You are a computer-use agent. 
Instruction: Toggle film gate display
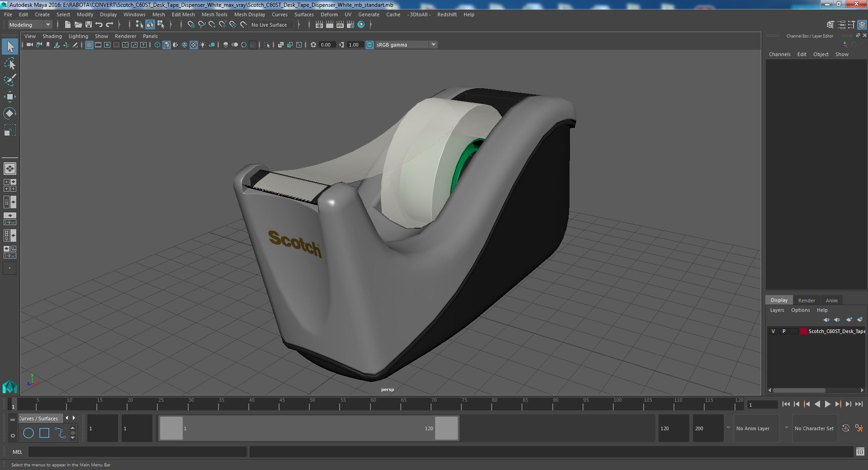[98, 45]
